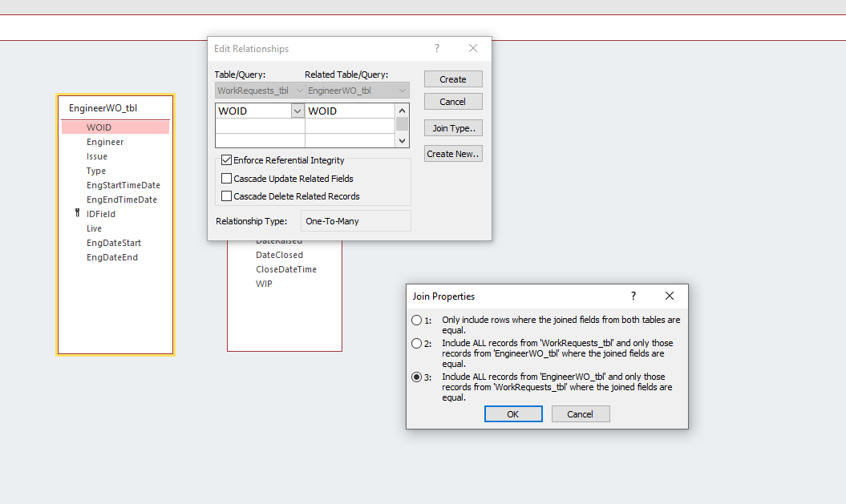846x504 pixels.
Task: Select the CloseDateTime field
Action: click(x=286, y=269)
